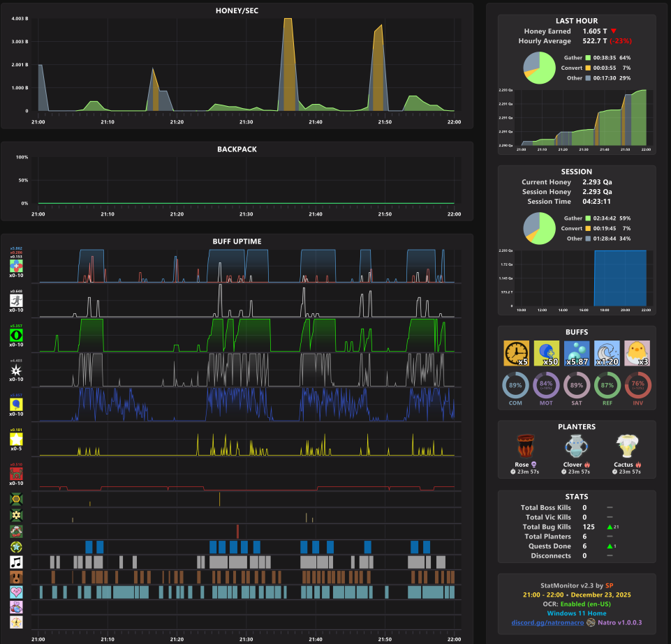The height and width of the screenshot is (644, 671).
Task: Click the chick x3 buff icon
Action: [637, 353]
